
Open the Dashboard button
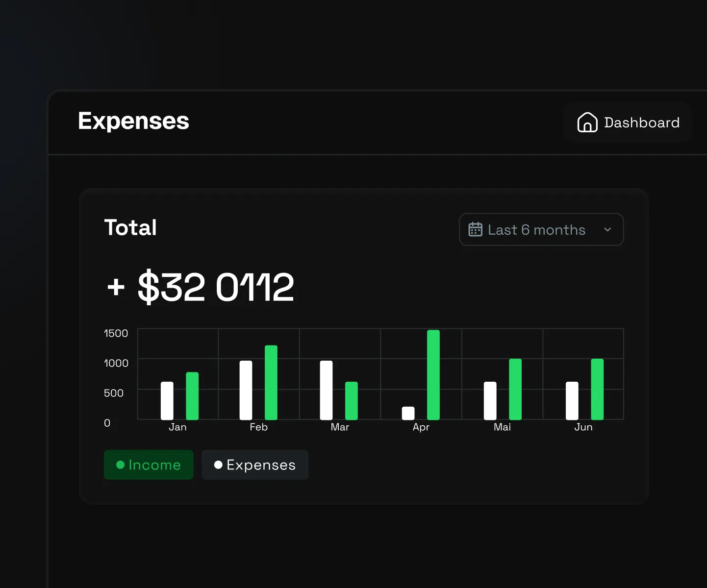628,122
